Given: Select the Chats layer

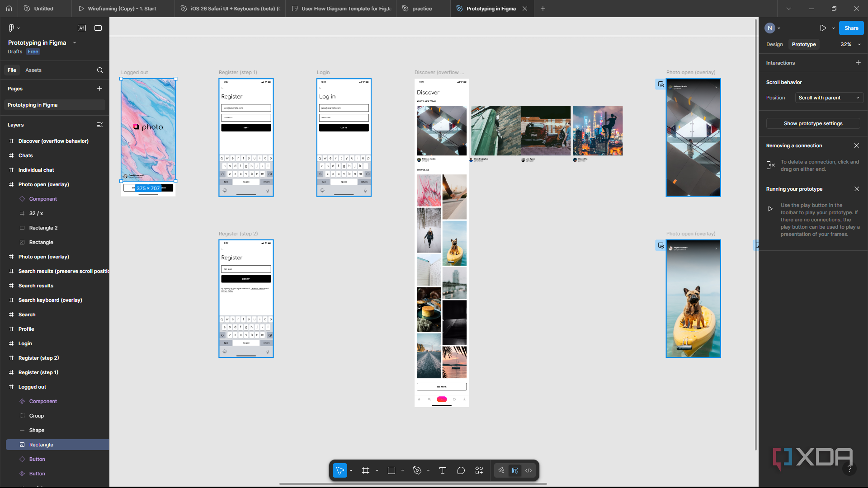Looking at the screenshot, I should (x=26, y=155).
